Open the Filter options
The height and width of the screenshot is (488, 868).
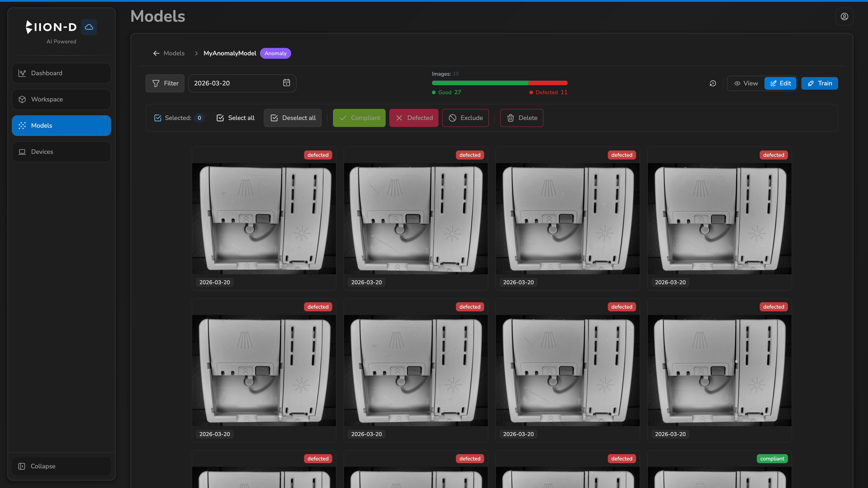165,83
